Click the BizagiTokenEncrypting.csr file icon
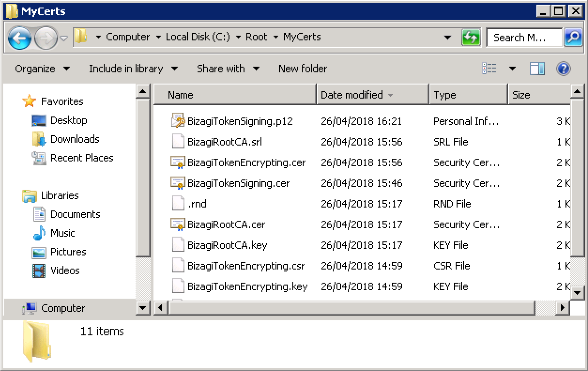The image size is (588, 371). click(x=178, y=265)
